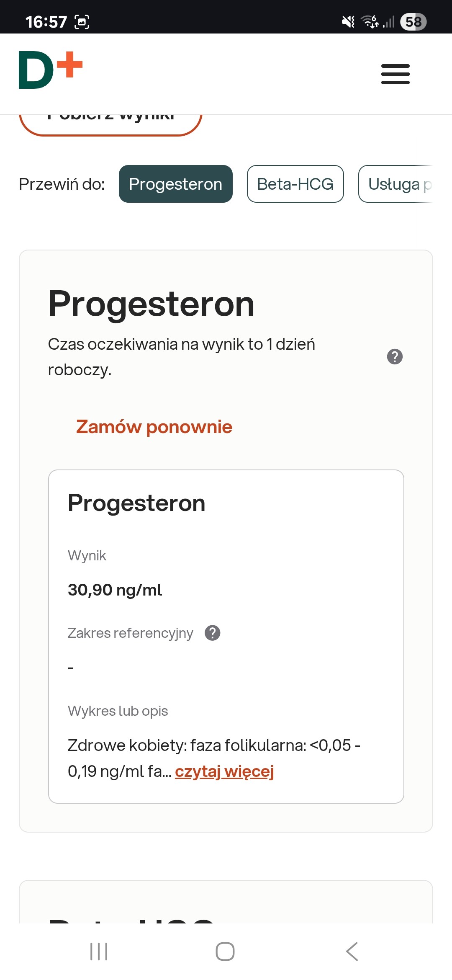Tap the Progesteron result card title
The height and width of the screenshot is (980, 452).
[x=136, y=503]
